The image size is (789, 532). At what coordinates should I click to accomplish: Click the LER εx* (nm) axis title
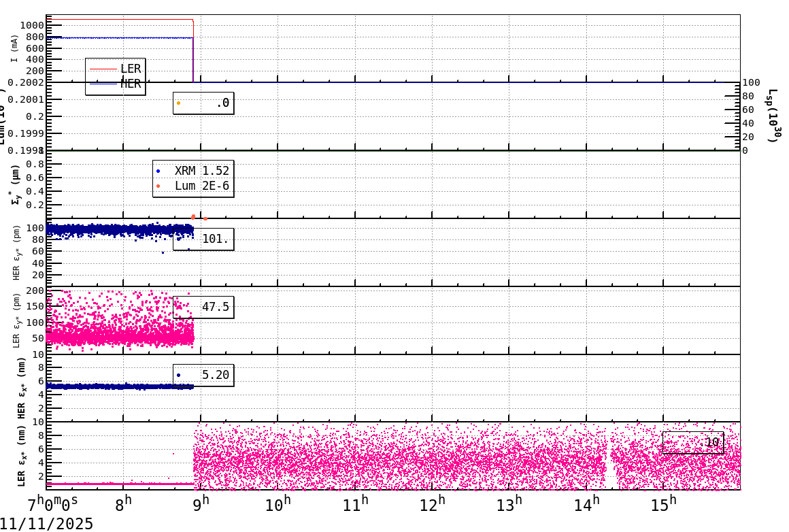[x=21, y=456]
